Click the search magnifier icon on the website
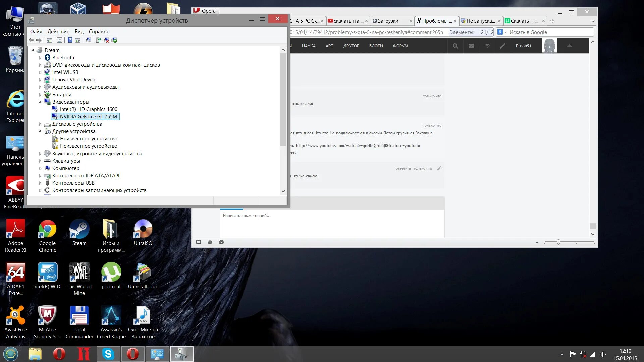Screen dimensions: 644x362 click(455, 46)
